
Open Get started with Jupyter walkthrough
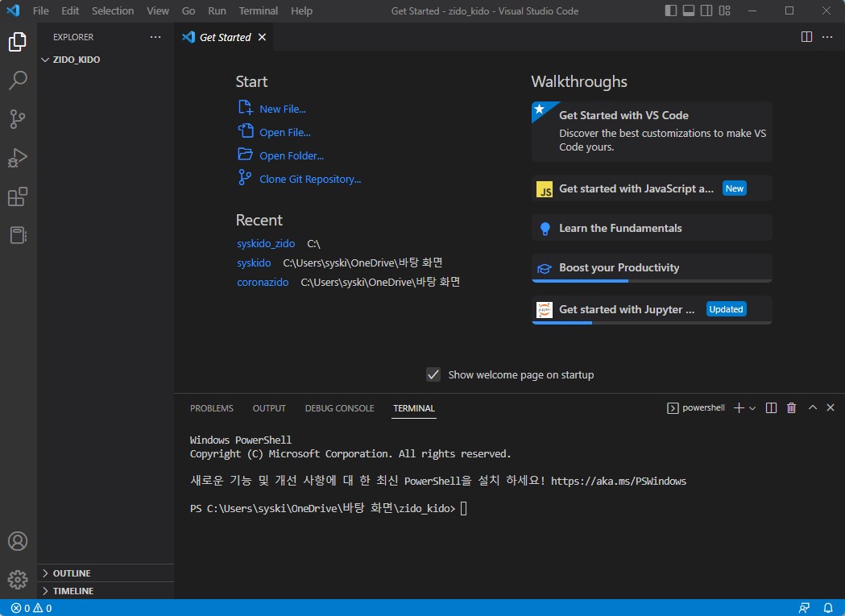click(652, 310)
